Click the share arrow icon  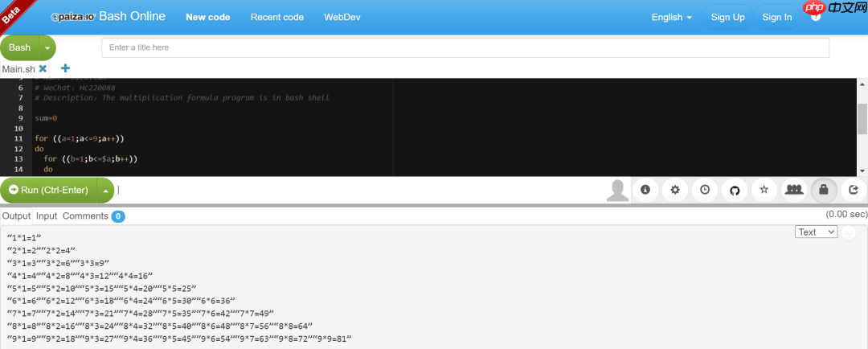tap(854, 190)
